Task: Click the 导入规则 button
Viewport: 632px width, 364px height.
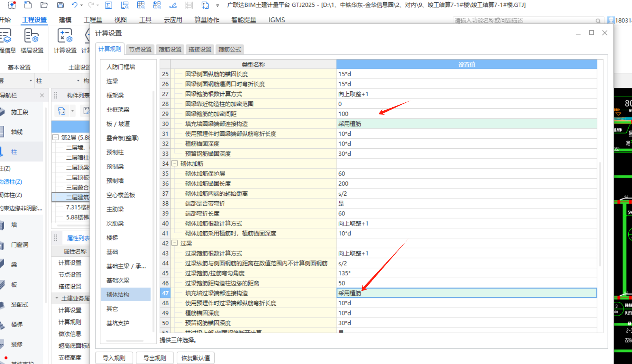Action: click(x=114, y=358)
